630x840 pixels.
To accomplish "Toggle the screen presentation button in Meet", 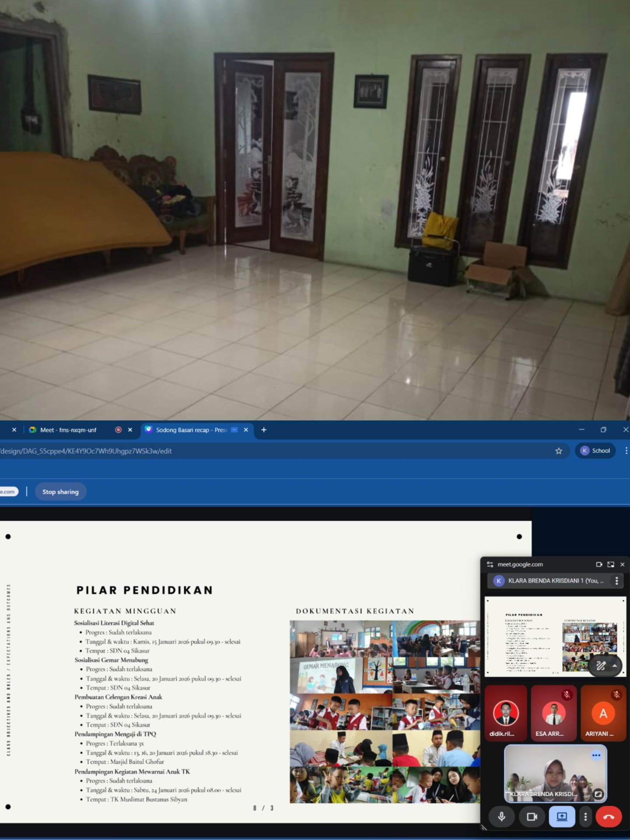I will [562, 816].
